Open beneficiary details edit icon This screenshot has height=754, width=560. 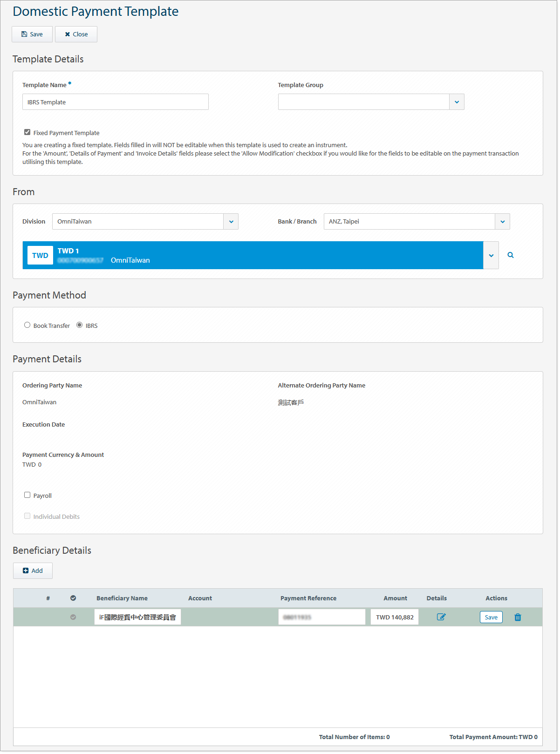tap(441, 617)
